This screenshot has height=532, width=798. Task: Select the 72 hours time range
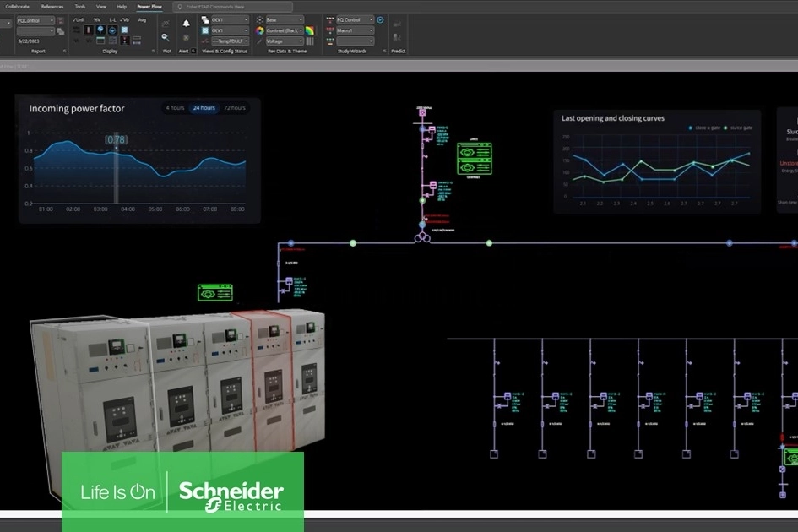pyautogui.click(x=234, y=108)
